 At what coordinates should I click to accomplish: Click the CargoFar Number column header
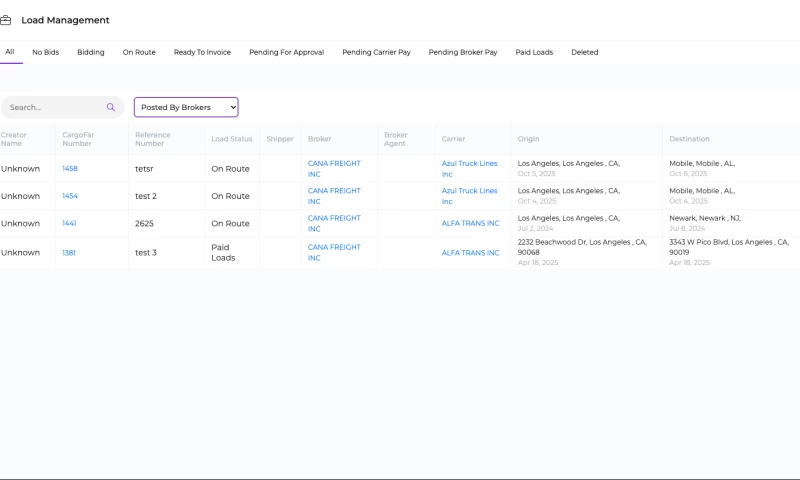pos(78,139)
